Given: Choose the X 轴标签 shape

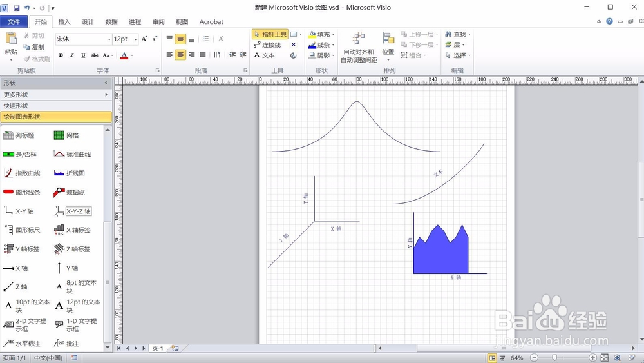Looking at the screenshot, I should click(x=73, y=230).
